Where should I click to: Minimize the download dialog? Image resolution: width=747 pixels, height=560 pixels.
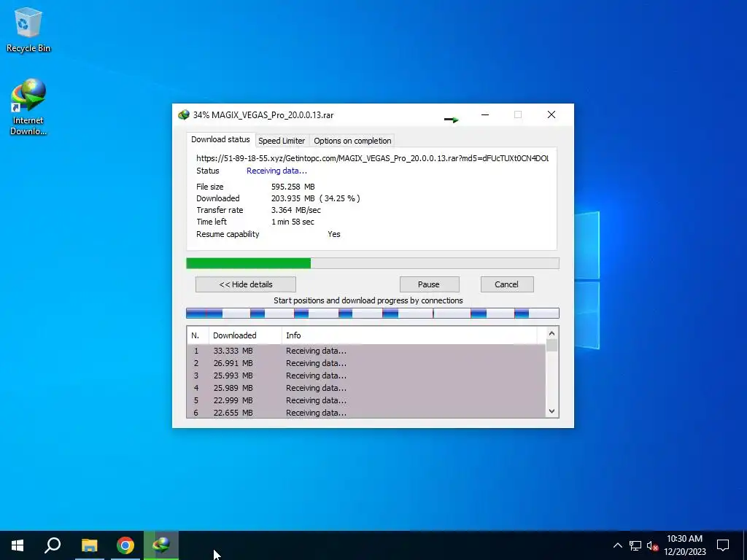point(485,114)
